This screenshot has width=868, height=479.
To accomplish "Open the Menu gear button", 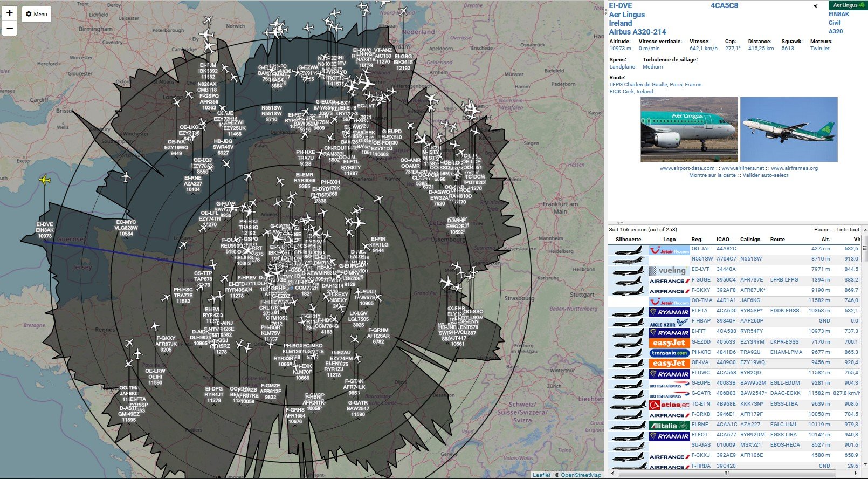I will pyautogui.click(x=37, y=14).
